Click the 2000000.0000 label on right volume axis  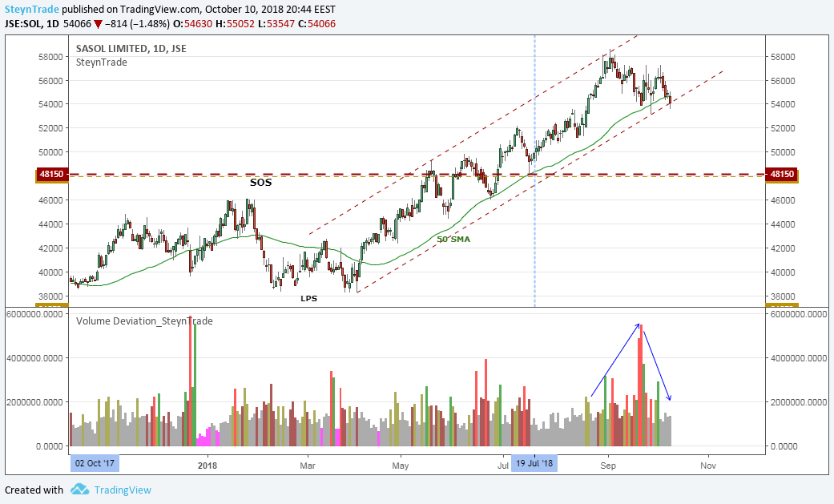coord(799,402)
